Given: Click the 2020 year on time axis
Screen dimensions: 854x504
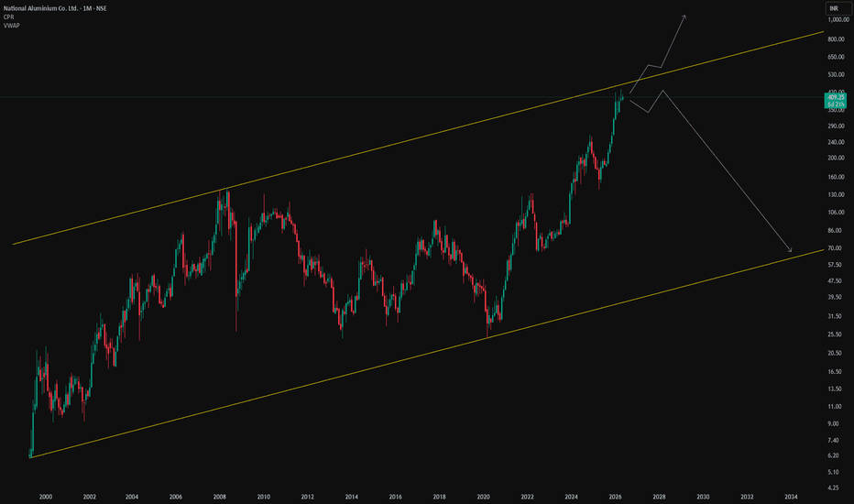Looking at the screenshot, I should (483, 497).
